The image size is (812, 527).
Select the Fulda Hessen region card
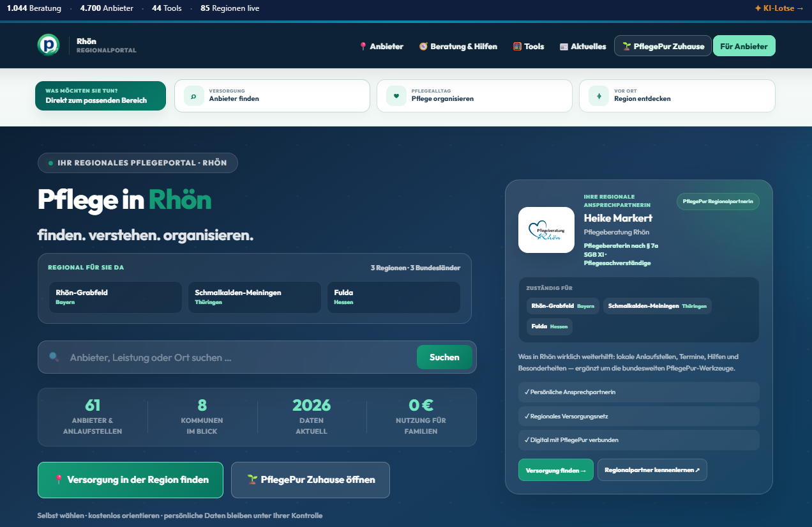pos(394,297)
